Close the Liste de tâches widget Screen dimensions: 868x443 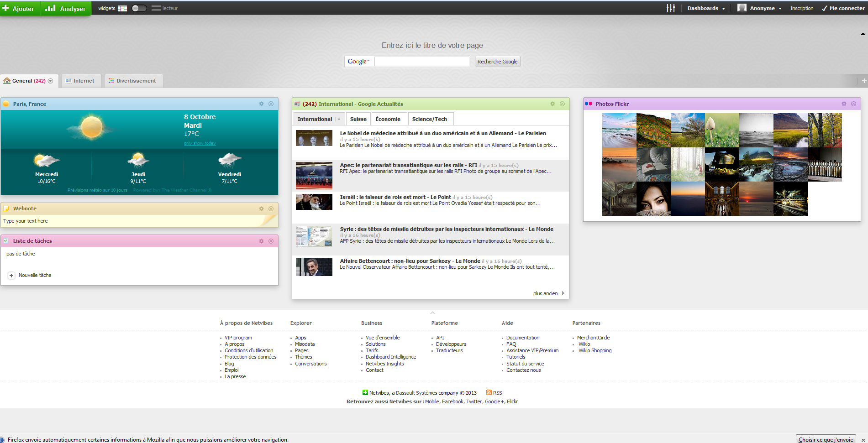tap(271, 241)
